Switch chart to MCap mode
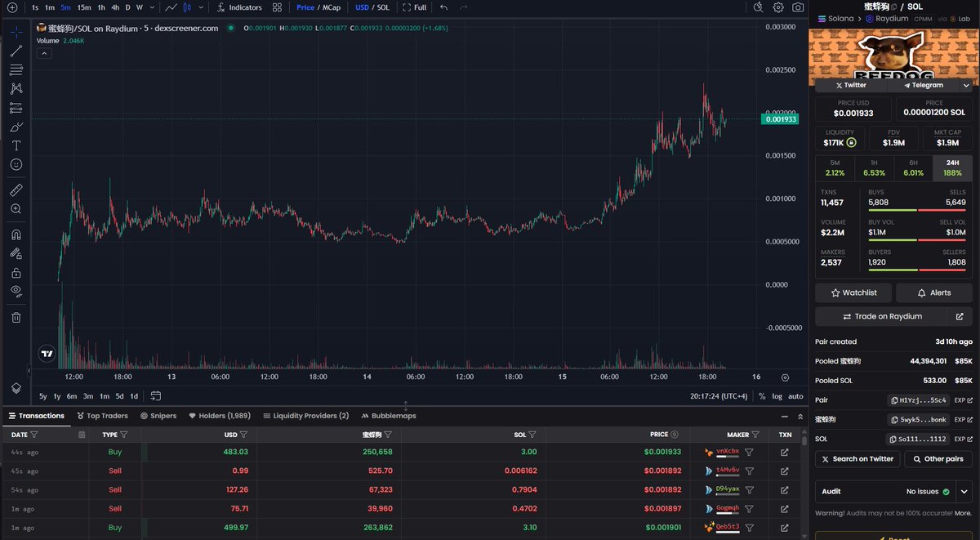Viewport: 980px width, 540px height. tap(332, 7)
